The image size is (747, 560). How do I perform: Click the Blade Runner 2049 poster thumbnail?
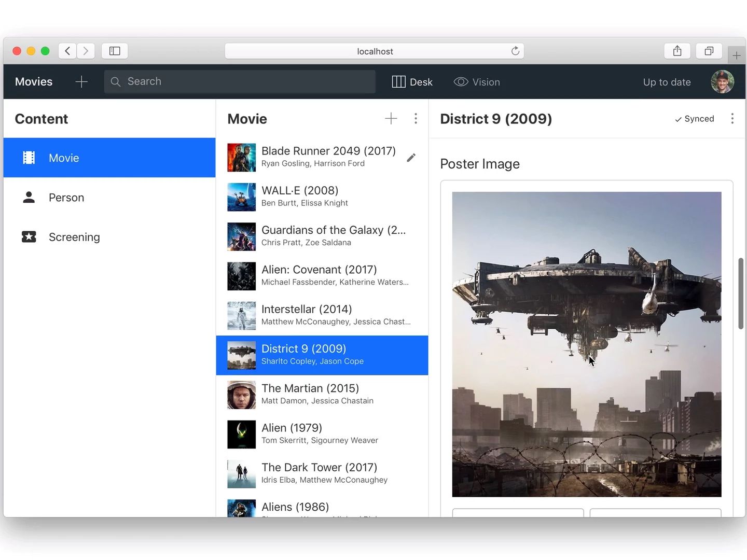[x=242, y=158]
